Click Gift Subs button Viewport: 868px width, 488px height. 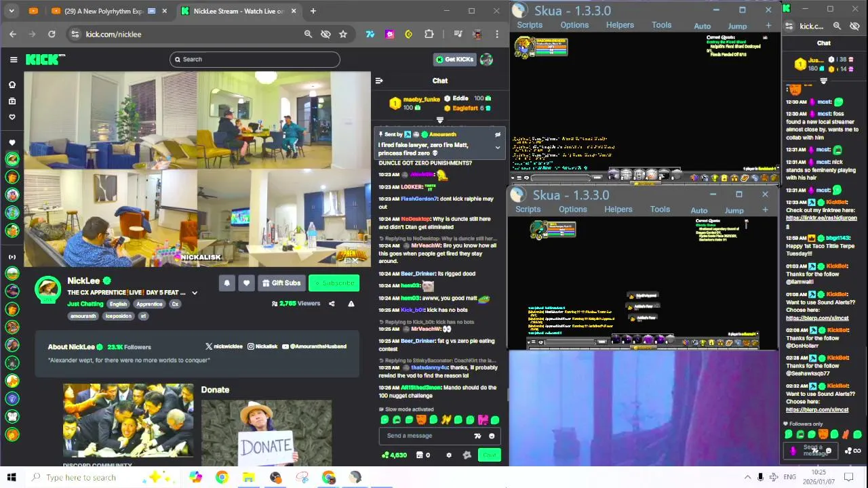tap(281, 283)
